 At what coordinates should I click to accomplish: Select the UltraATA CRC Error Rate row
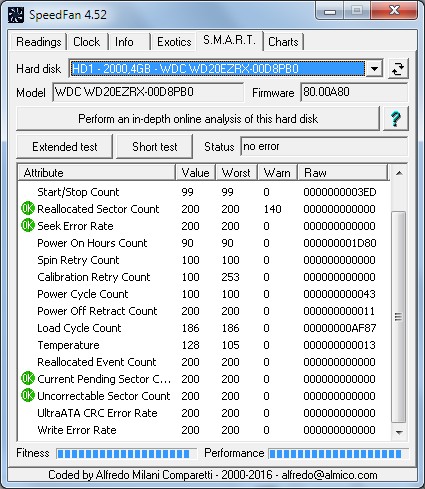pos(203,413)
